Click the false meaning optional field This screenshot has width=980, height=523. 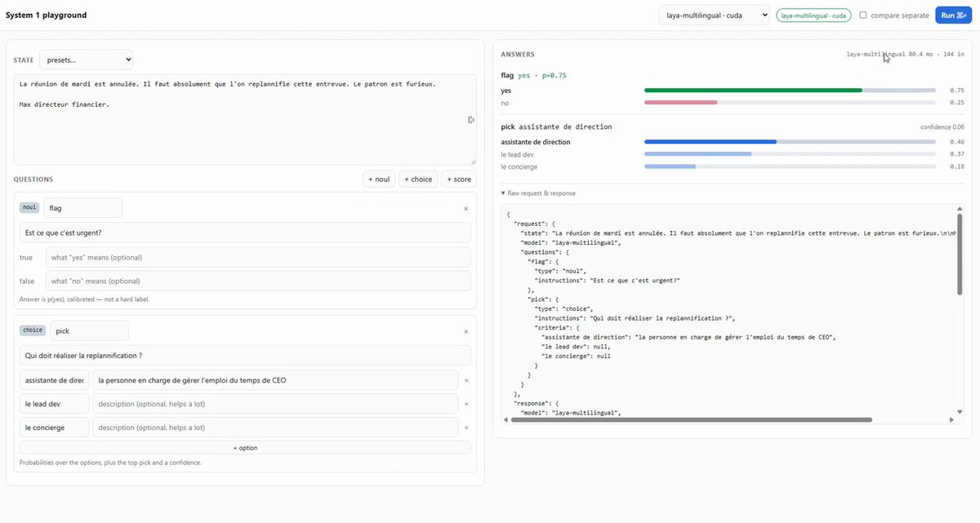tap(258, 281)
